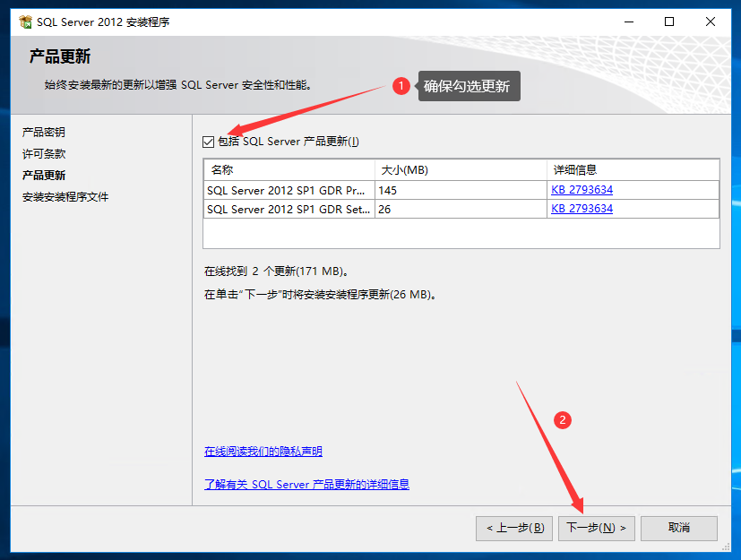The height and width of the screenshot is (560, 741).
Task: Open the second KB 2793634 link
Action: 582,209
